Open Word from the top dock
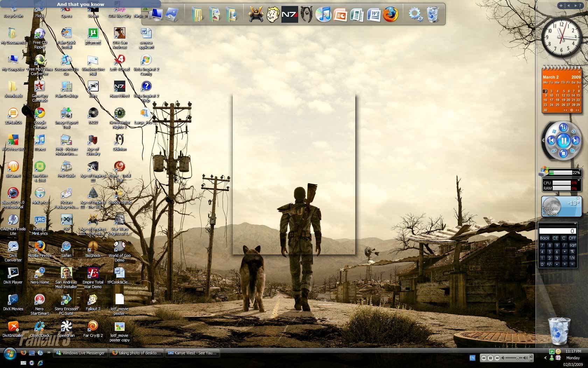 tap(373, 15)
